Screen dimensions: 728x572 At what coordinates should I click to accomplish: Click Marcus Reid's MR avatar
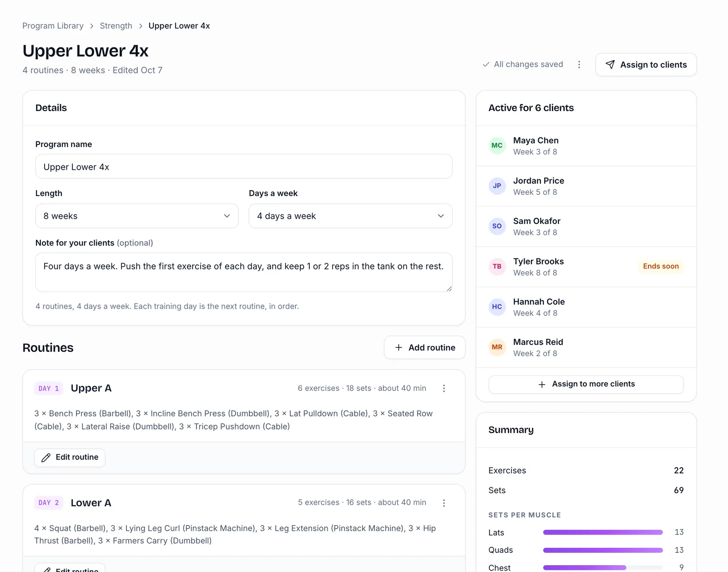497,347
